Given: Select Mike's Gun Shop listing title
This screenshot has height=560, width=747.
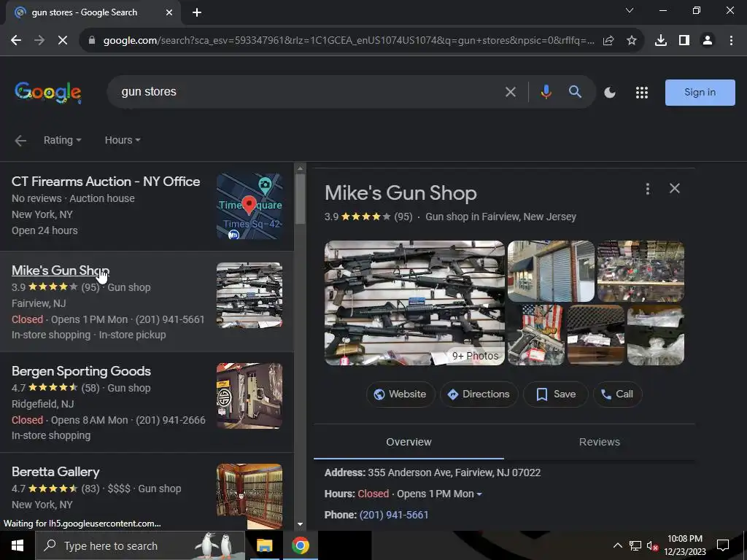Looking at the screenshot, I should coord(61,271).
